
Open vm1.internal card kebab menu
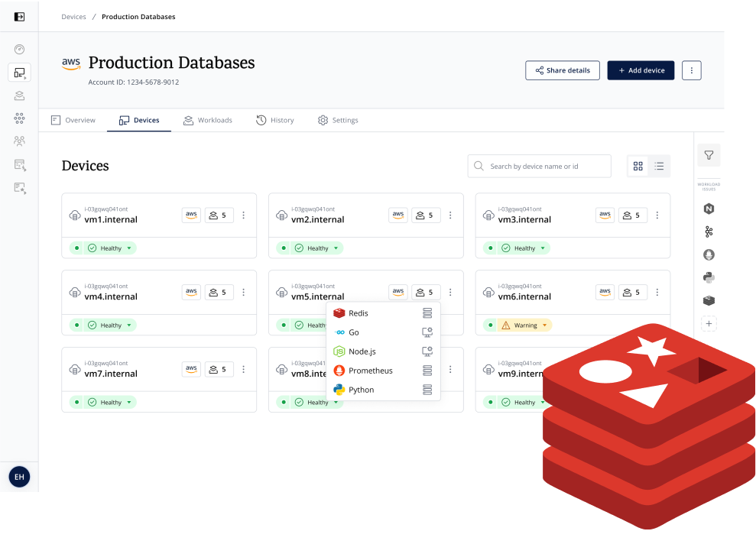coord(244,215)
